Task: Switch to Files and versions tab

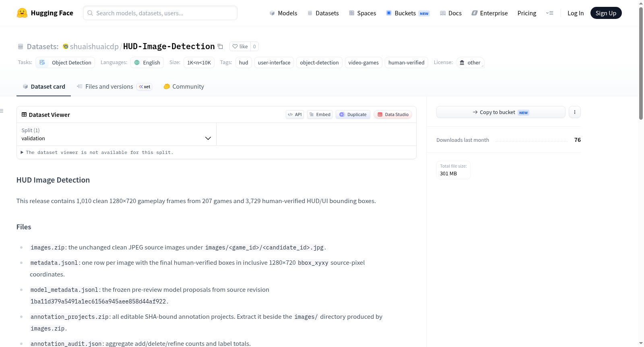Action: pyautogui.click(x=114, y=87)
